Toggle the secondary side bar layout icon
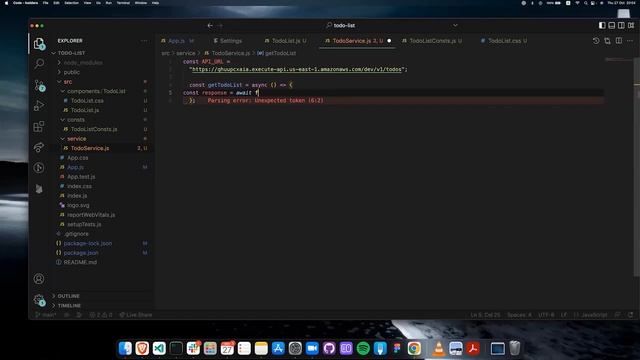Image resolution: width=640 pixels, height=360 pixels. pos(621,25)
